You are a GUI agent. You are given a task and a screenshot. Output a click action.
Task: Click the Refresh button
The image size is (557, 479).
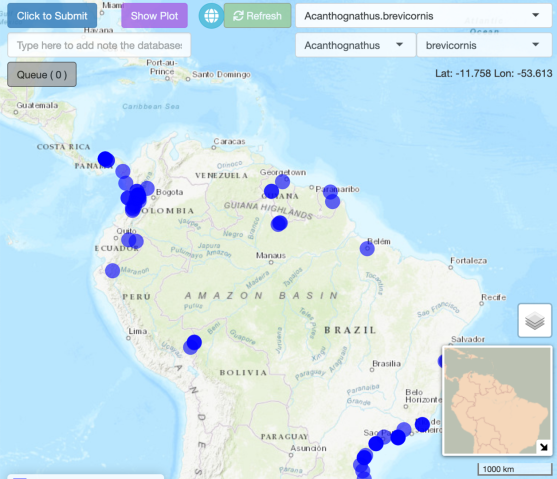[x=258, y=16]
